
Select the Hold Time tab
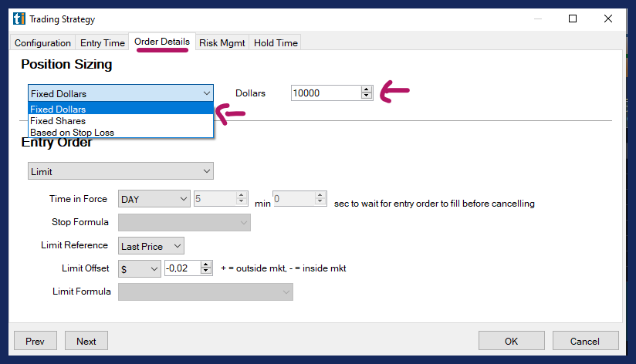coord(276,43)
